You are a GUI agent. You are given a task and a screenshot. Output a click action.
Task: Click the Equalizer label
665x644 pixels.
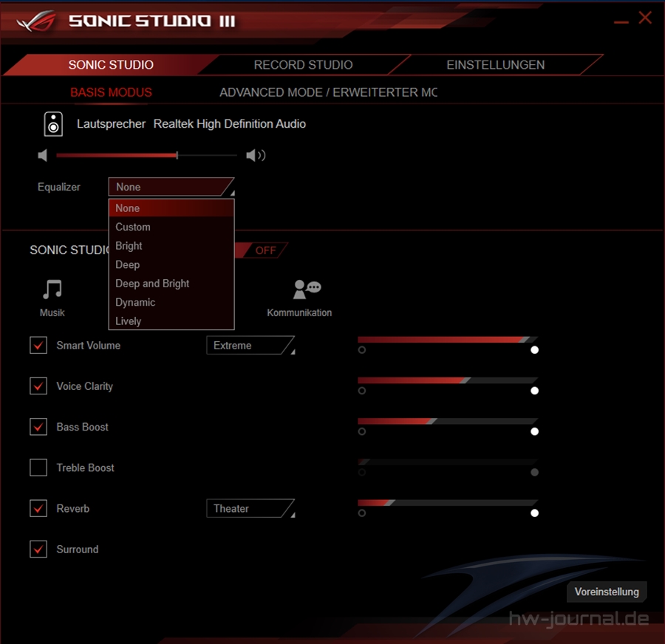(59, 187)
